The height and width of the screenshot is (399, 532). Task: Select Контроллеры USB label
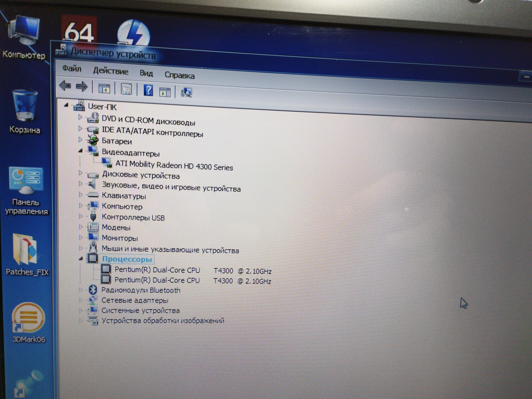pyautogui.click(x=133, y=217)
